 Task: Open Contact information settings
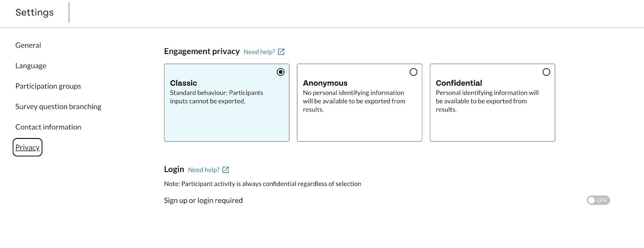click(x=48, y=127)
